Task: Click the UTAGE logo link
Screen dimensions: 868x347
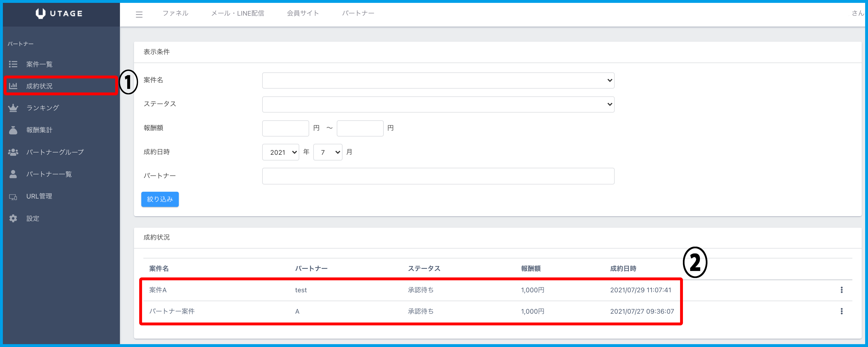Action: 59,14
